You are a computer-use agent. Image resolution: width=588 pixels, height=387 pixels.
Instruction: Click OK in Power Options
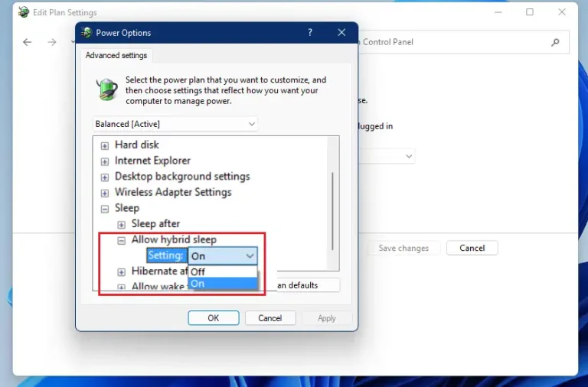tap(214, 318)
